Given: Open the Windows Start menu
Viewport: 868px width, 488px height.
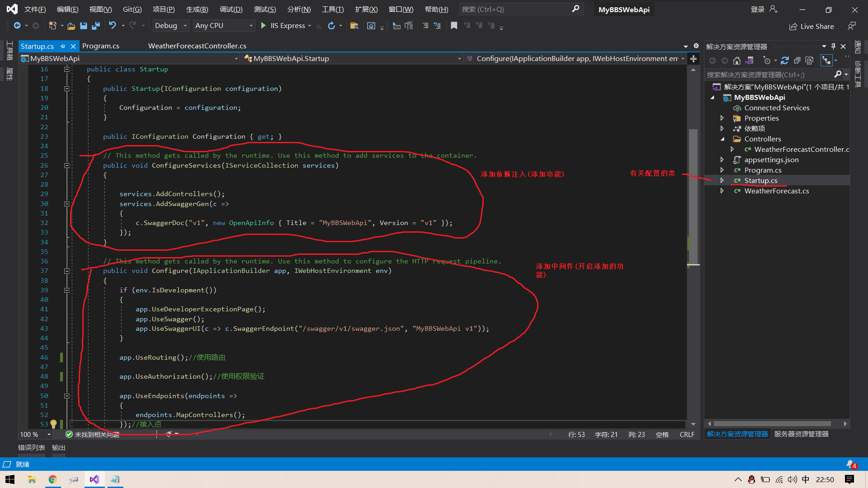Looking at the screenshot, I should point(10,479).
